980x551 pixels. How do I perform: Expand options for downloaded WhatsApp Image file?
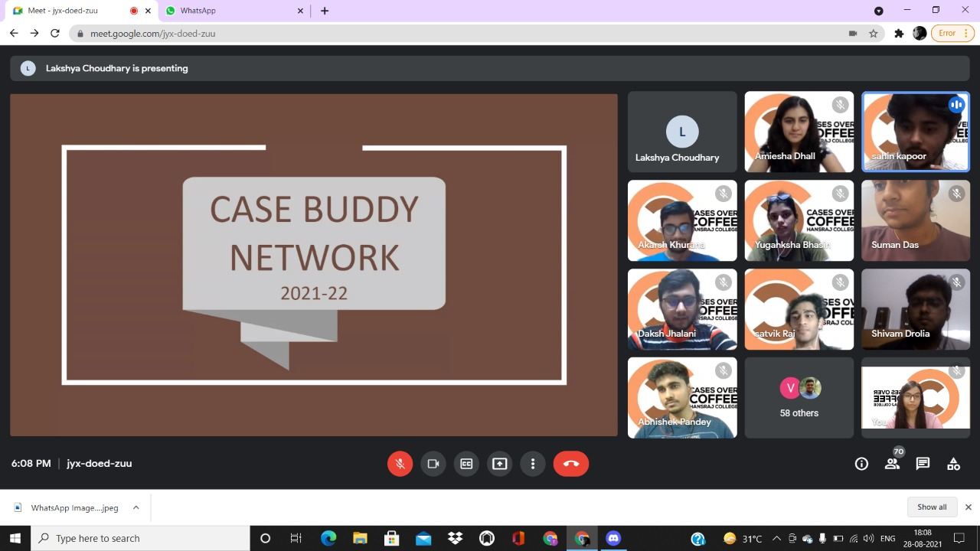[136, 507]
